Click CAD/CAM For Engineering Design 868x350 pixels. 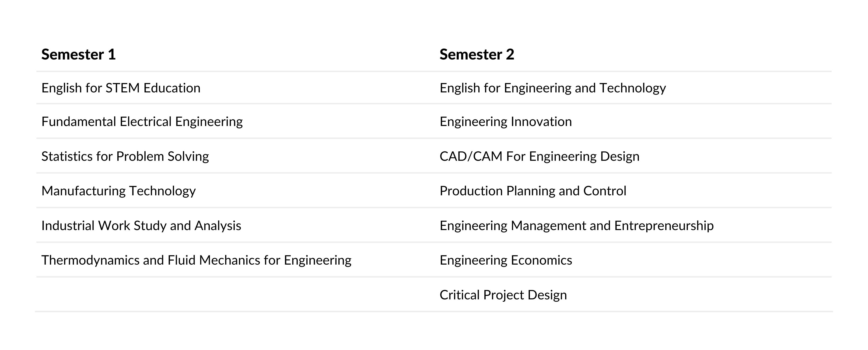click(x=539, y=156)
